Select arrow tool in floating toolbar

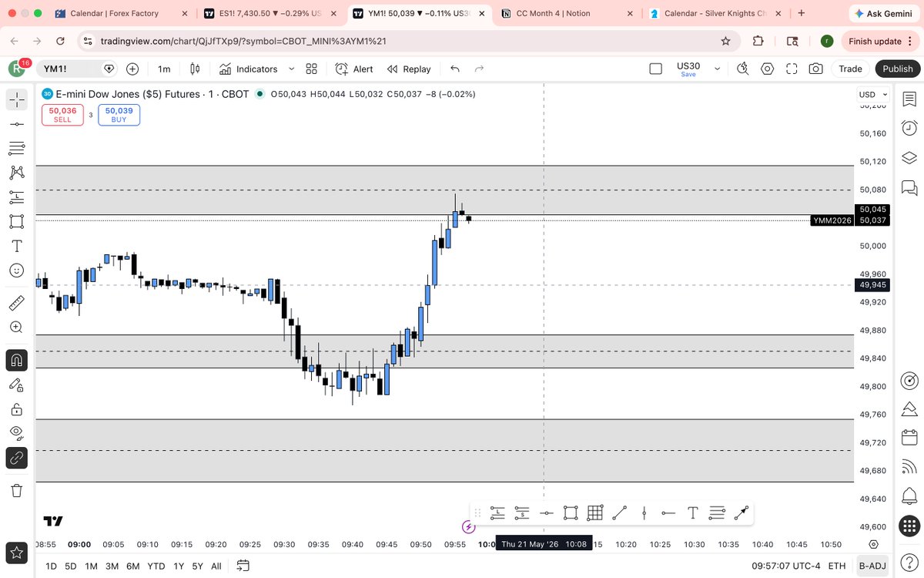[742, 512]
